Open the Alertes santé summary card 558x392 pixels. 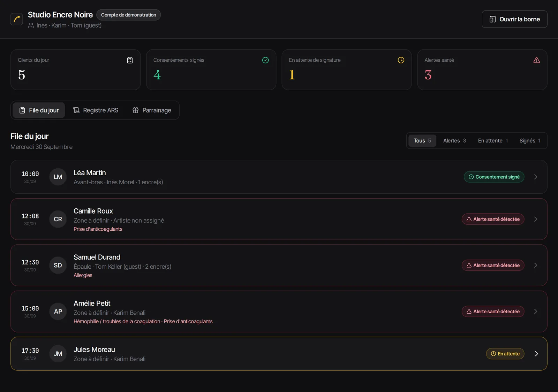[x=482, y=70]
